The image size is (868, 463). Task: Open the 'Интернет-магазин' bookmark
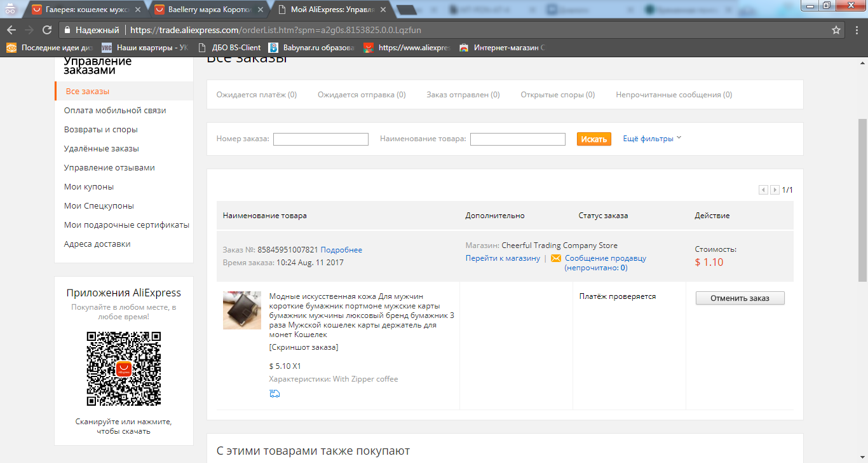(x=503, y=48)
